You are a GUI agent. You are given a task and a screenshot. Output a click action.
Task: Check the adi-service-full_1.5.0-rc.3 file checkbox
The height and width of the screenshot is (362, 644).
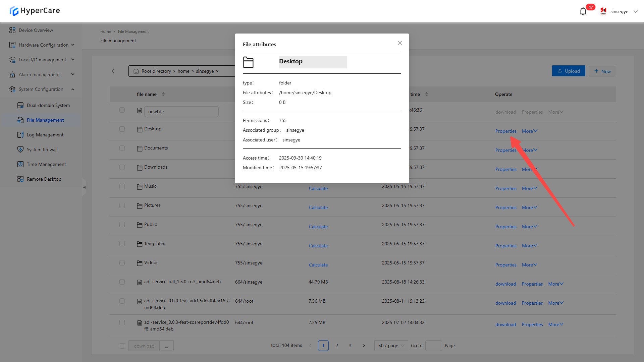pyautogui.click(x=122, y=282)
